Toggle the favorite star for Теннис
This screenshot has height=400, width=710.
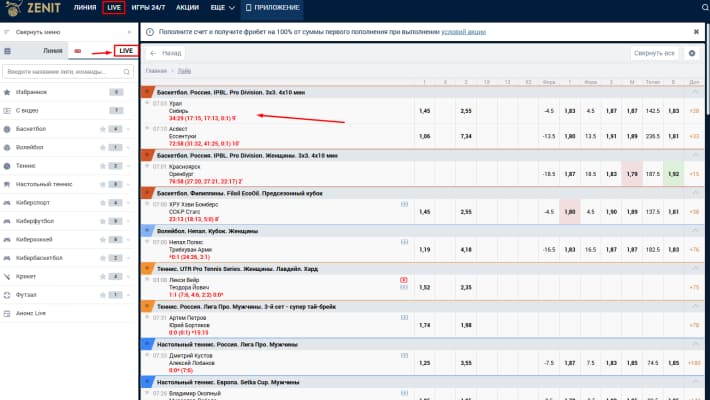(103, 166)
